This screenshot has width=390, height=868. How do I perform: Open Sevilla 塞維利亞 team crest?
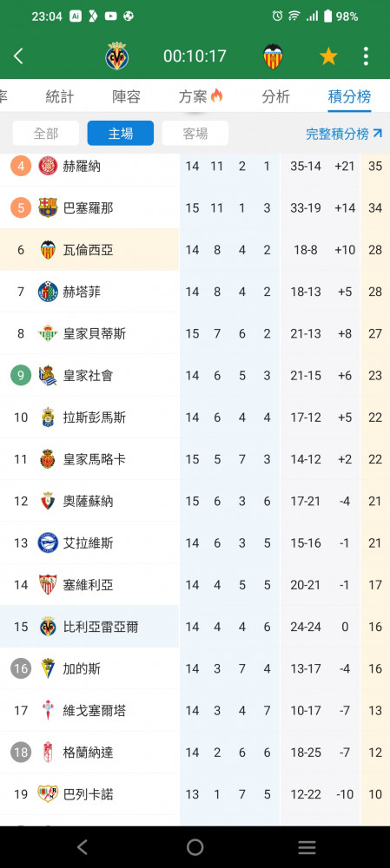[48, 585]
